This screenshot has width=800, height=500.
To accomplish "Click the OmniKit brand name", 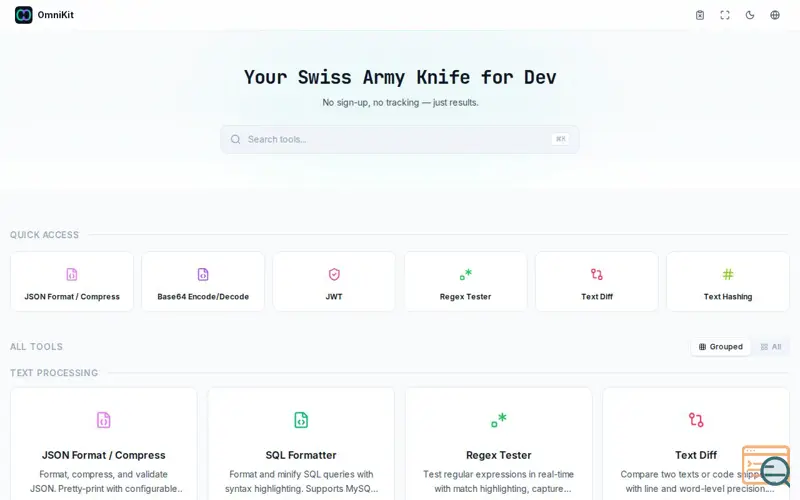I will [56, 15].
